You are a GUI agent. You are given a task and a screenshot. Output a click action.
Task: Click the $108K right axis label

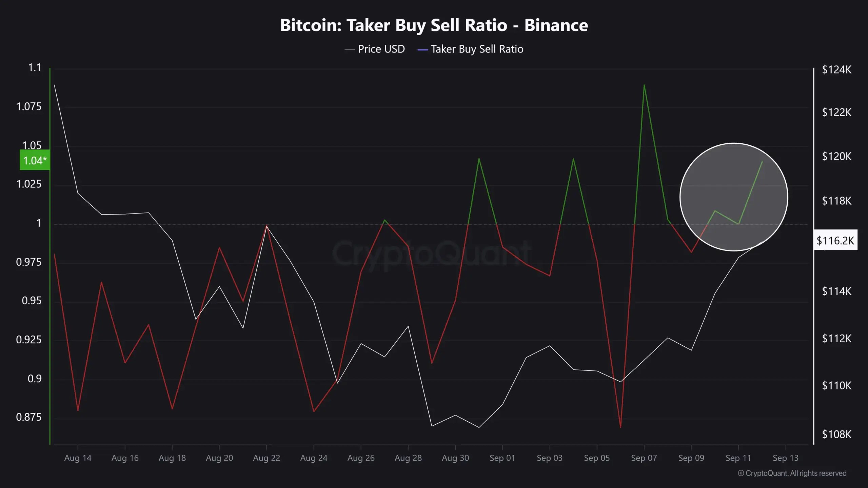836,434
